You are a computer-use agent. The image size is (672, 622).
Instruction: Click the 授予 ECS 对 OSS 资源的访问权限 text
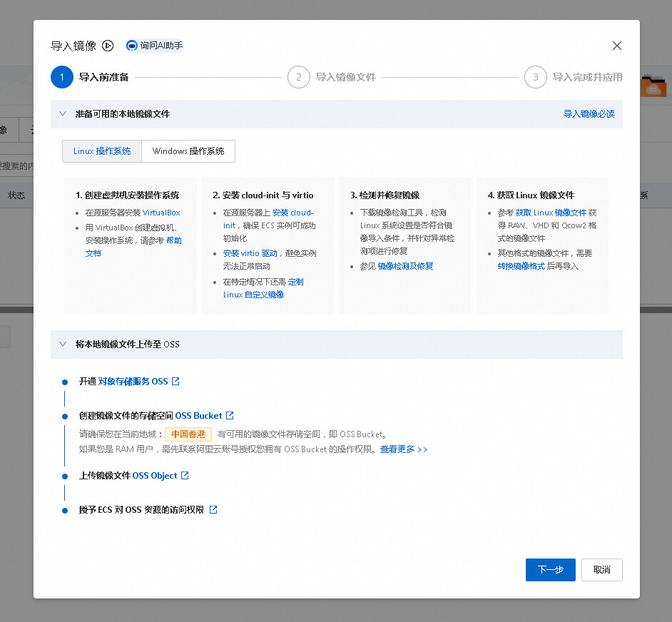(141, 510)
